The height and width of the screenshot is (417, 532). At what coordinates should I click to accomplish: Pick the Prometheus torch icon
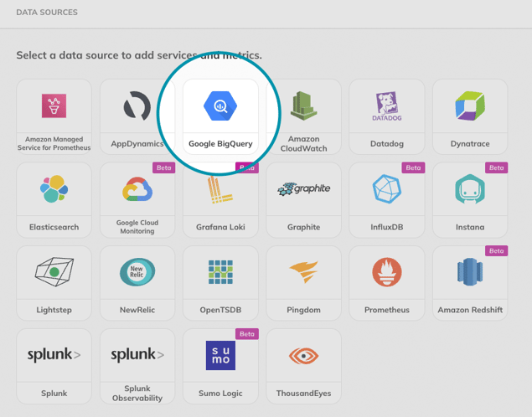[387, 272]
